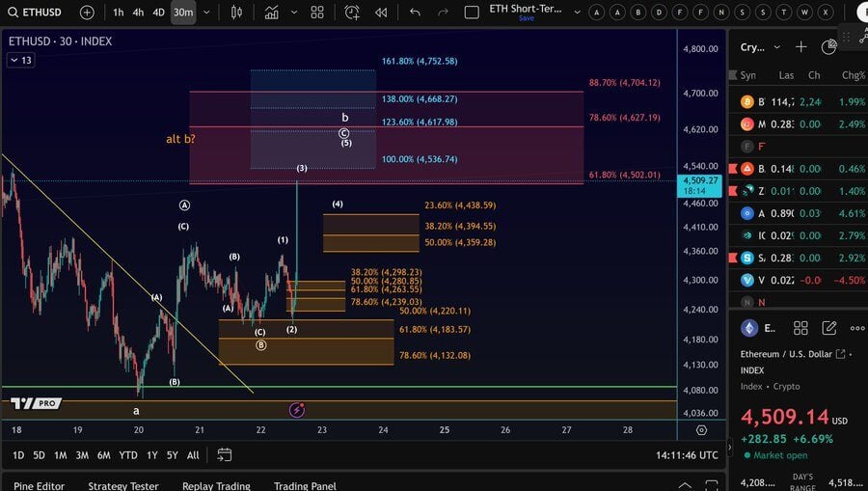
Task: Open the indicators menu
Action: (271, 13)
